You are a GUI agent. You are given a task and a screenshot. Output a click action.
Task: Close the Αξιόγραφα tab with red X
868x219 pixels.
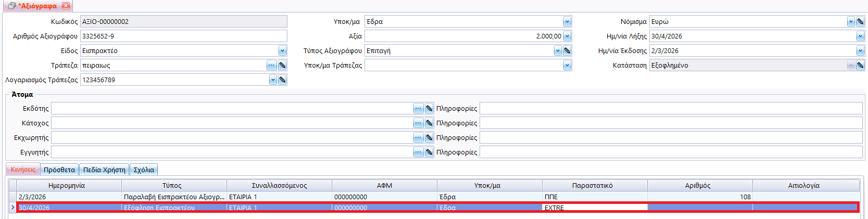pos(66,6)
